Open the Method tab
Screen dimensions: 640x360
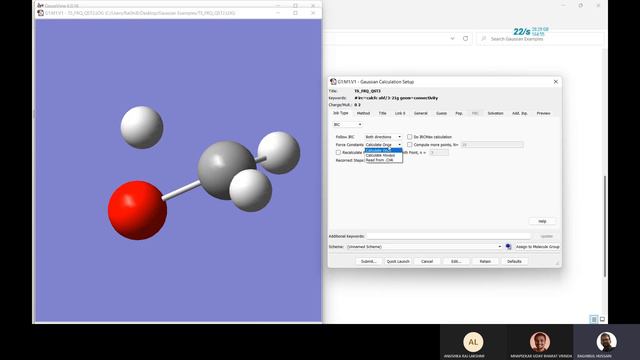tap(363, 113)
